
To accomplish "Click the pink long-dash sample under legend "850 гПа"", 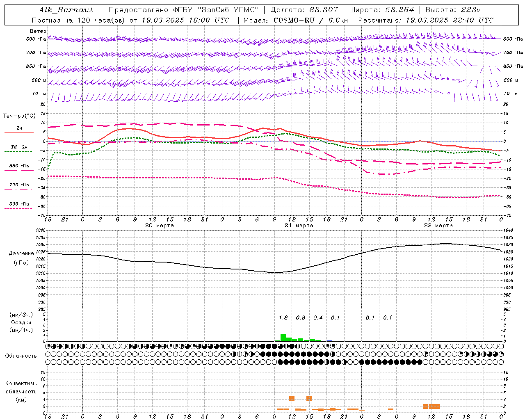I will click(18, 171).
